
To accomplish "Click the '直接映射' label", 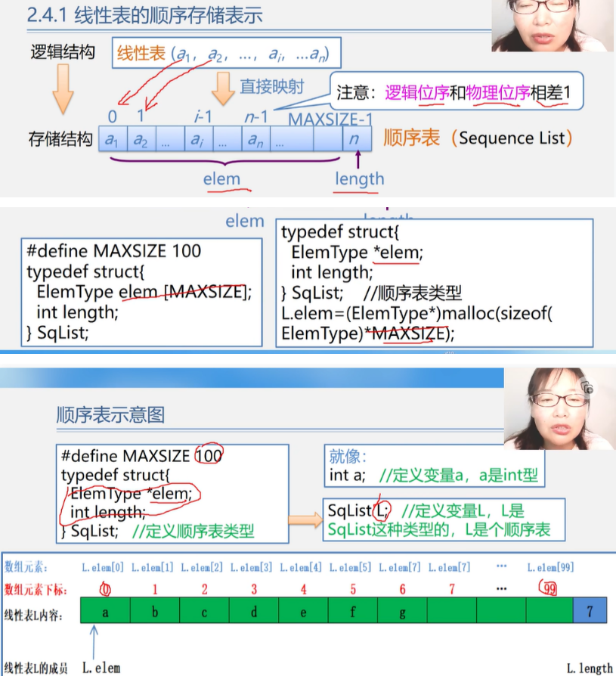I will click(x=272, y=87).
